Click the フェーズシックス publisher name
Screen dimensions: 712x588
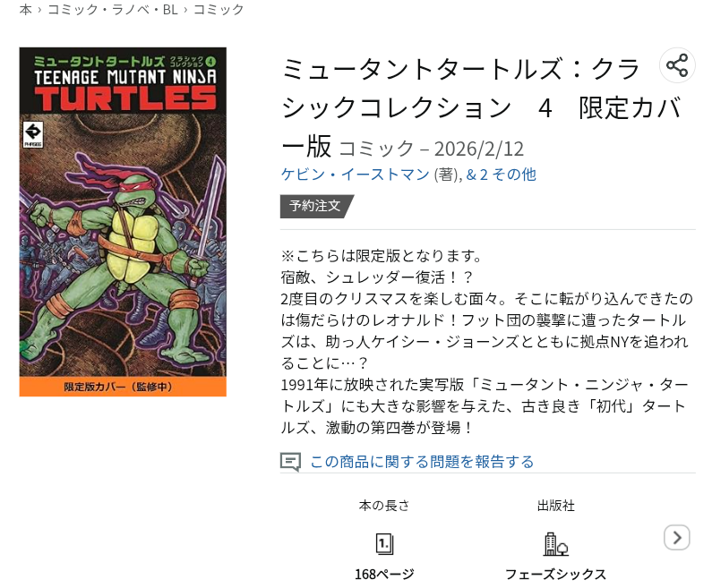pos(556,575)
